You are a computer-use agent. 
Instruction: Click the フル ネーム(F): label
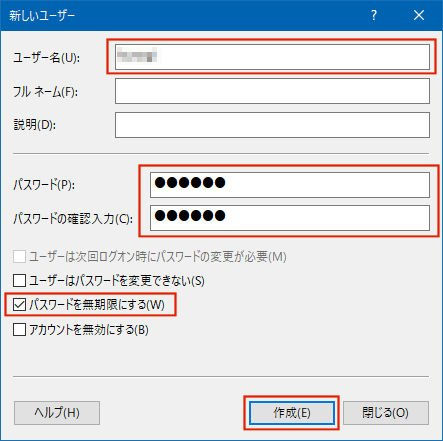tap(45, 91)
